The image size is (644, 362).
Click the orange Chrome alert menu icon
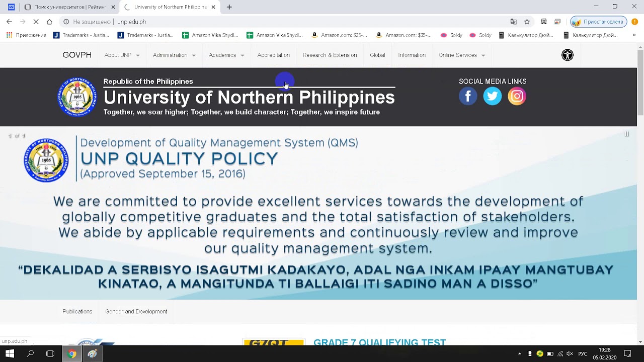pyautogui.click(x=635, y=22)
